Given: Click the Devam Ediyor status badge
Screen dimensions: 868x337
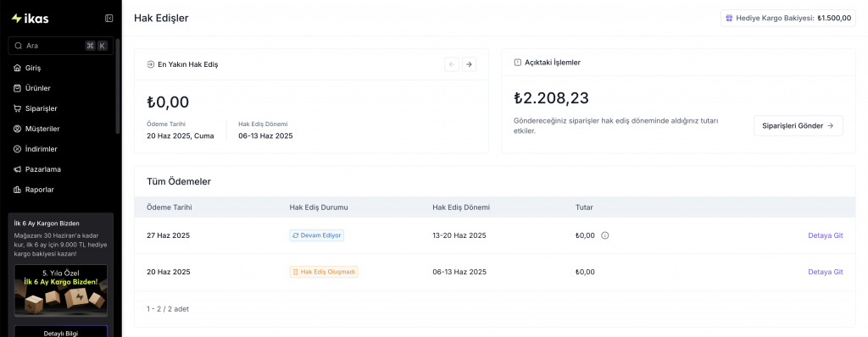Looking at the screenshot, I should pyautogui.click(x=317, y=235).
